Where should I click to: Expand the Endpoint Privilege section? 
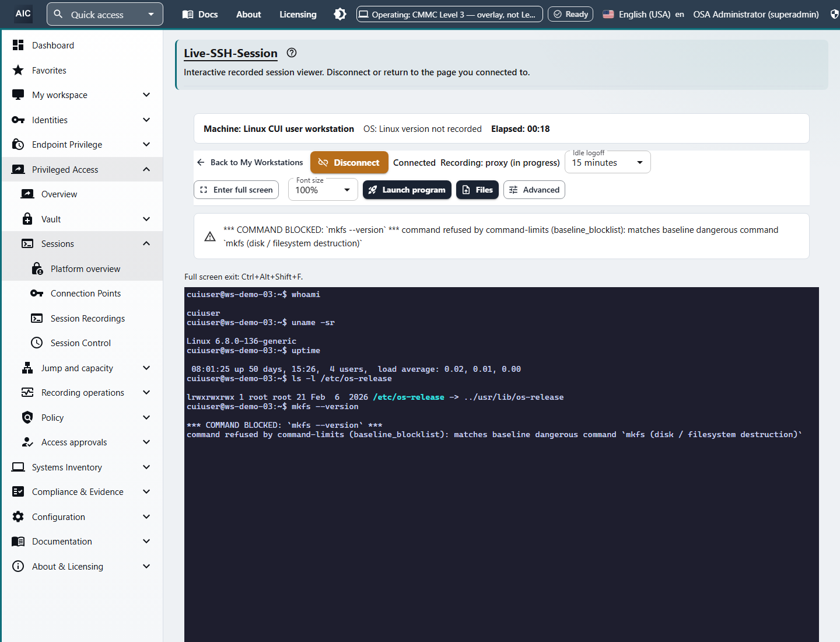(146, 144)
